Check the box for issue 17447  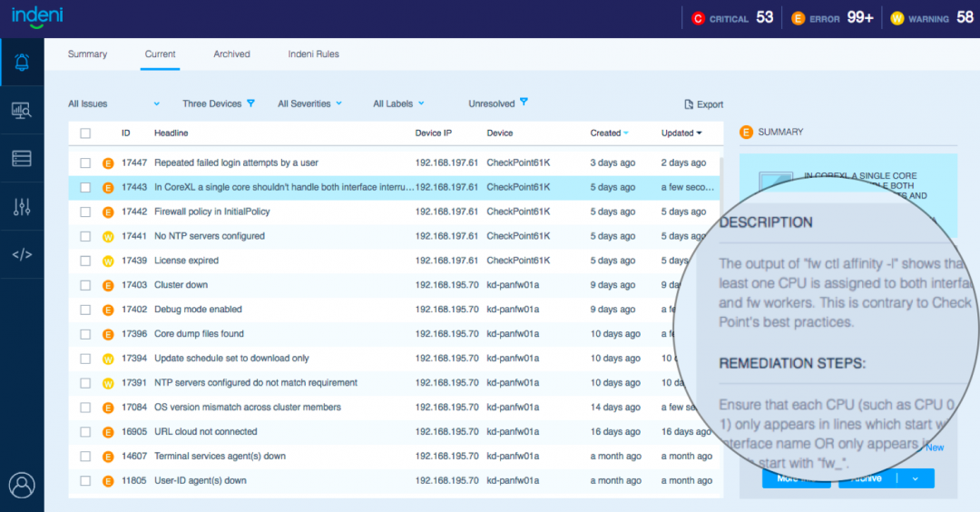pos(85,163)
